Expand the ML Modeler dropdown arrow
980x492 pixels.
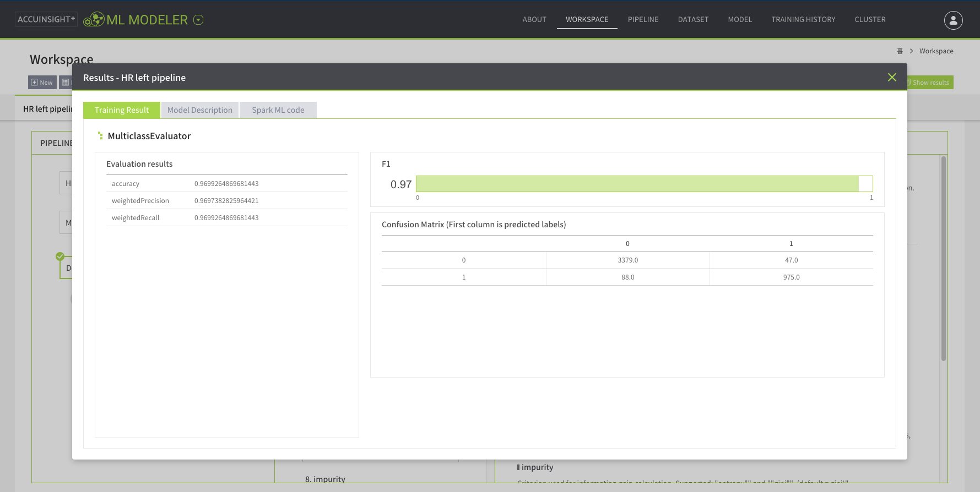(x=199, y=20)
